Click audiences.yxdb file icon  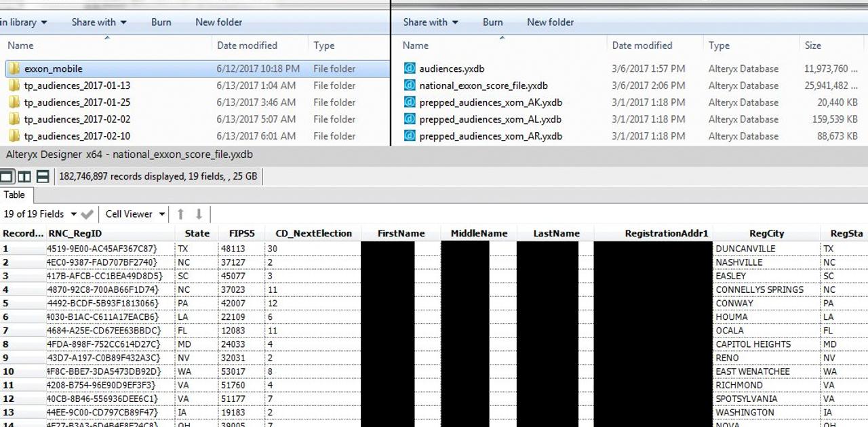point(409,68)
